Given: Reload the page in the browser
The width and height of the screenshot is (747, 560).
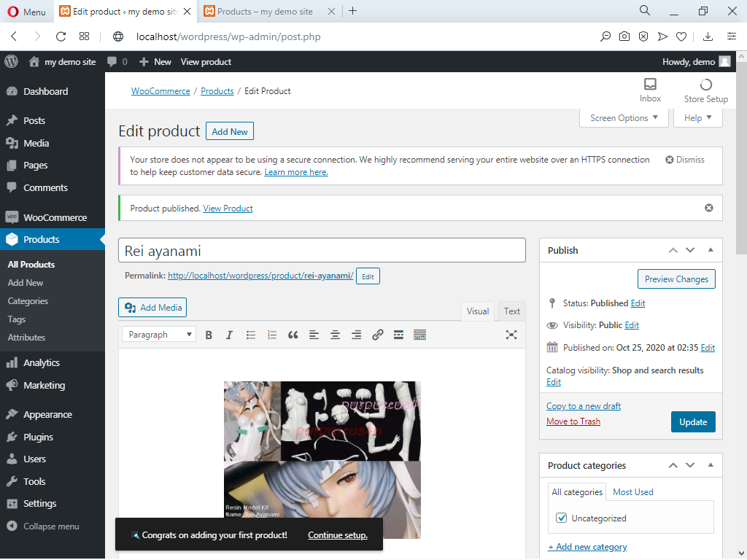Looking at the screenshot, I should pos(61,36).
